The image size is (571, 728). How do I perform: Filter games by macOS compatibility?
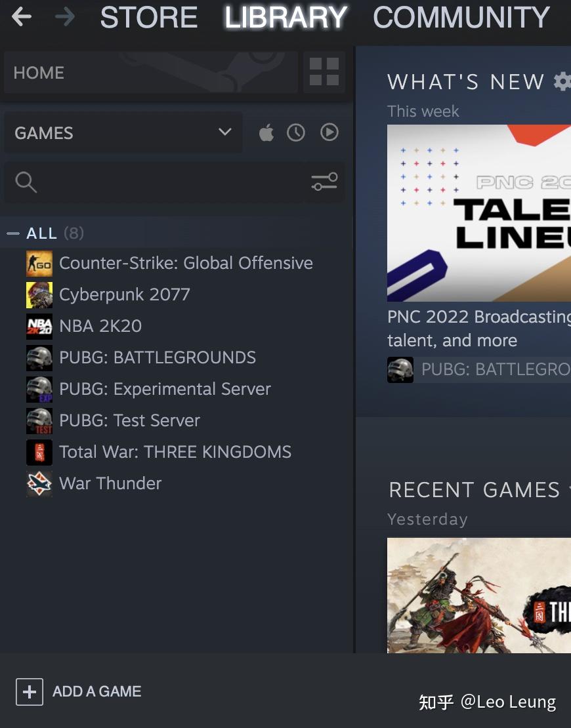[266, 132]
